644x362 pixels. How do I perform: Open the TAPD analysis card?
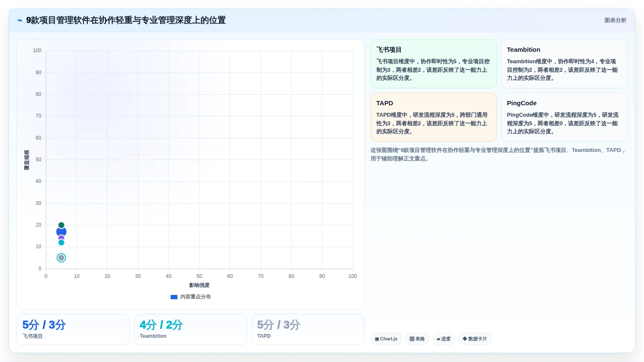433,117
